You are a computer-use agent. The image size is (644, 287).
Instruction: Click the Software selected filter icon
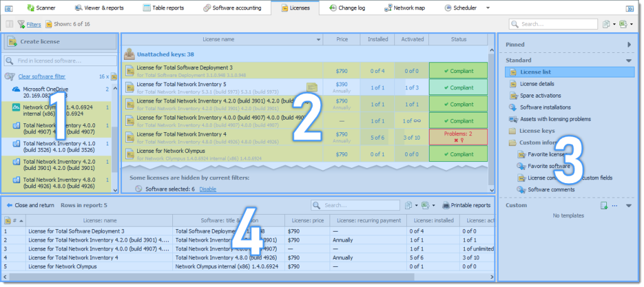[x=139, y=189]
